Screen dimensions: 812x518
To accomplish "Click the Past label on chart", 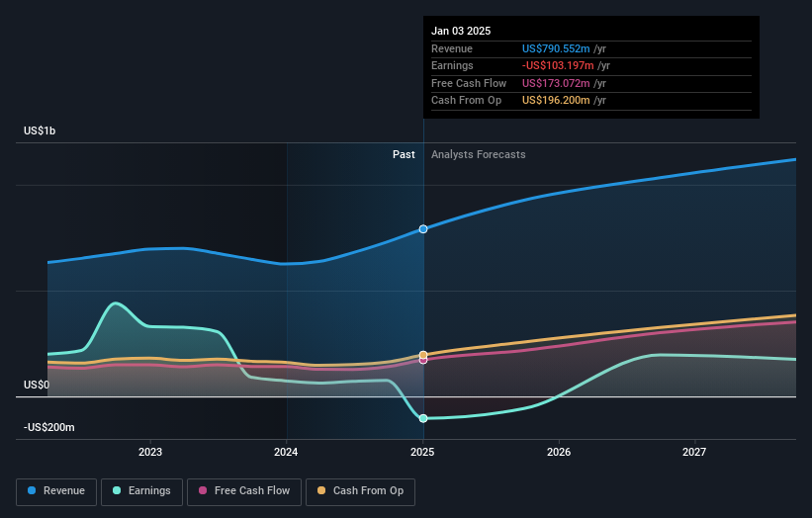I will tap(404, 154).
